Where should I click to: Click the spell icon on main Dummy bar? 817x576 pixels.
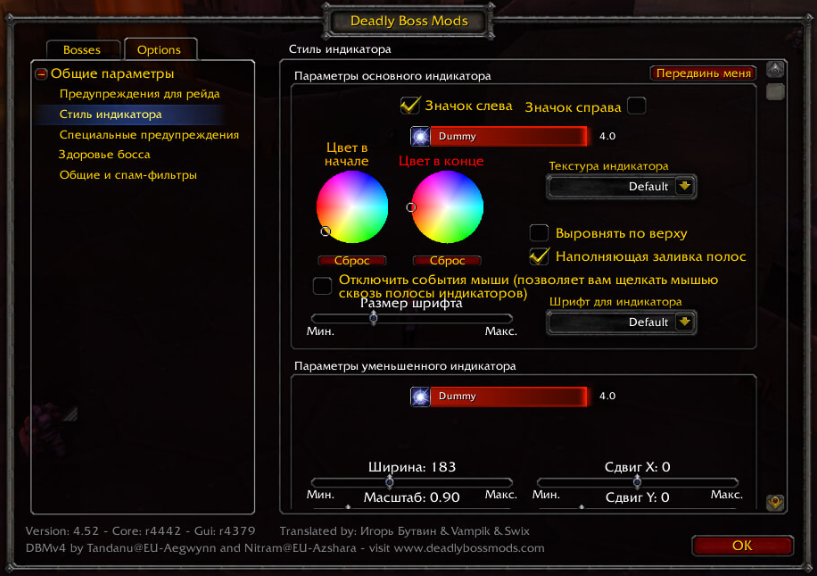(x=420, y=136)
